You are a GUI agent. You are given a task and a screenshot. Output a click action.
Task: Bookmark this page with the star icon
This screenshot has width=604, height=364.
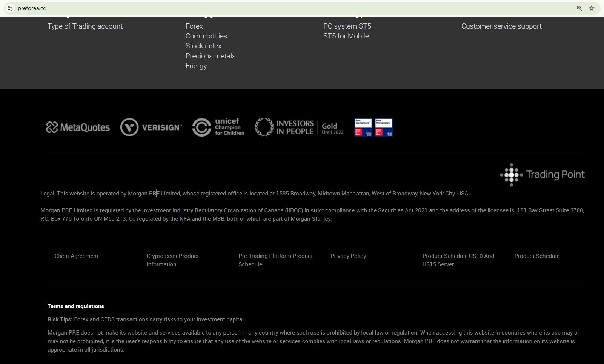point(592,8)
